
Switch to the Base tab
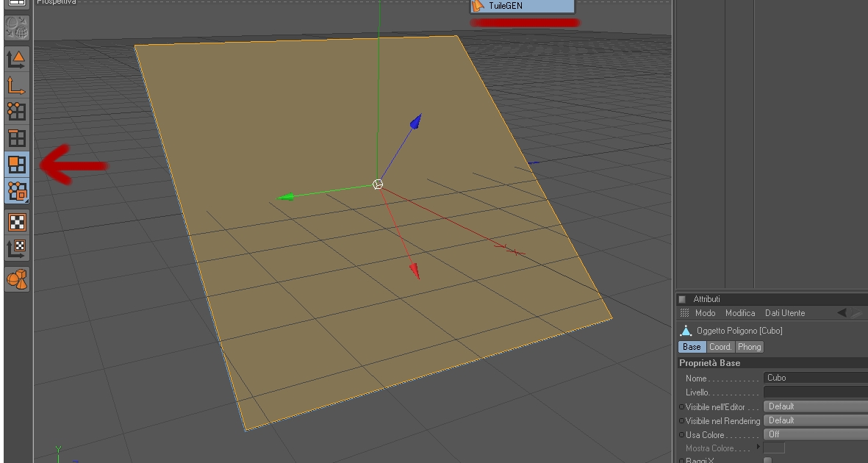[692, 347]
